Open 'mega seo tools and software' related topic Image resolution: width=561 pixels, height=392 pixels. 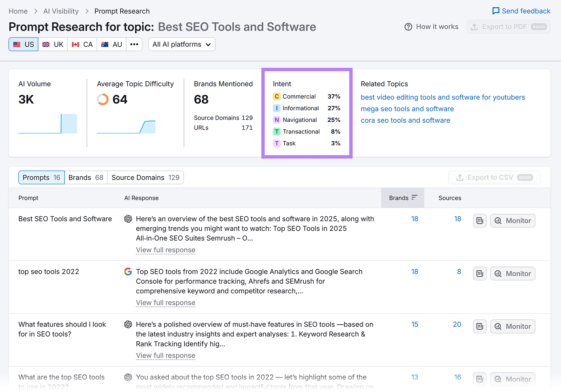(x=407, y=109)
